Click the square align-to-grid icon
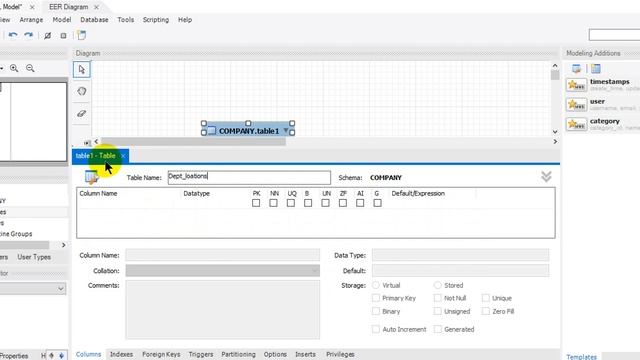This screenshot has width=640, height=360. pyautogui.click(x=63, y=36)
